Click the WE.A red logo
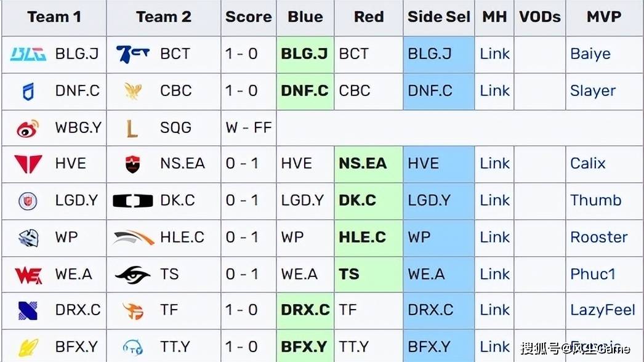 click(x=28, y=275)
